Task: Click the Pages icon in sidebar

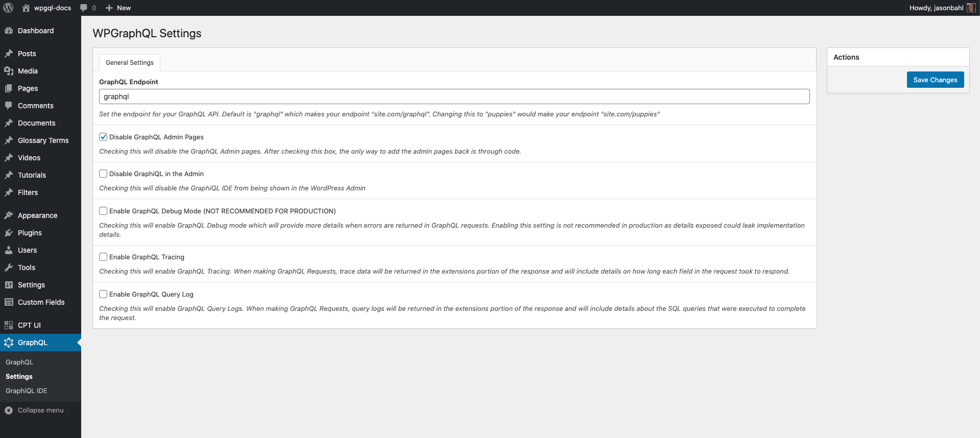Action: [x=9, y=88]
